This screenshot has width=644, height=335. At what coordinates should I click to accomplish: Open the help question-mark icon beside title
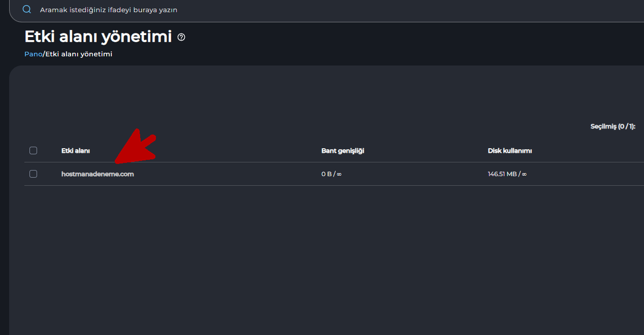[181, 37]
